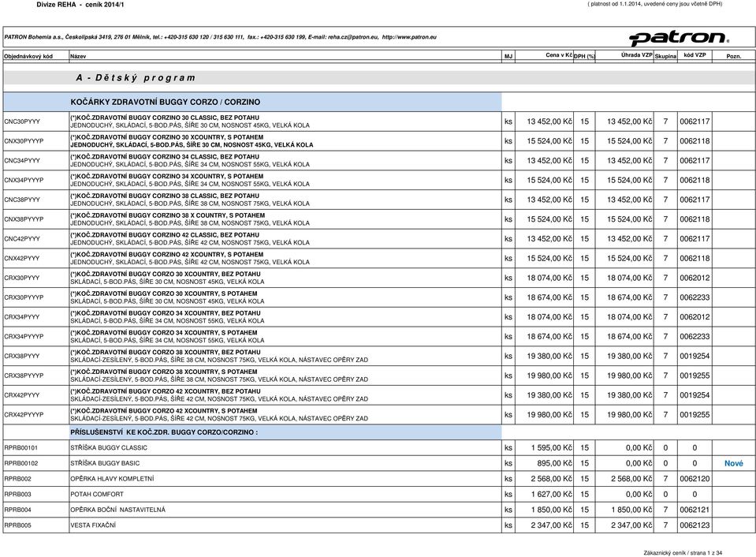Click the reha.cz@patron.eu email address
This screenshot has width=756, height=557.
(353, 37)
